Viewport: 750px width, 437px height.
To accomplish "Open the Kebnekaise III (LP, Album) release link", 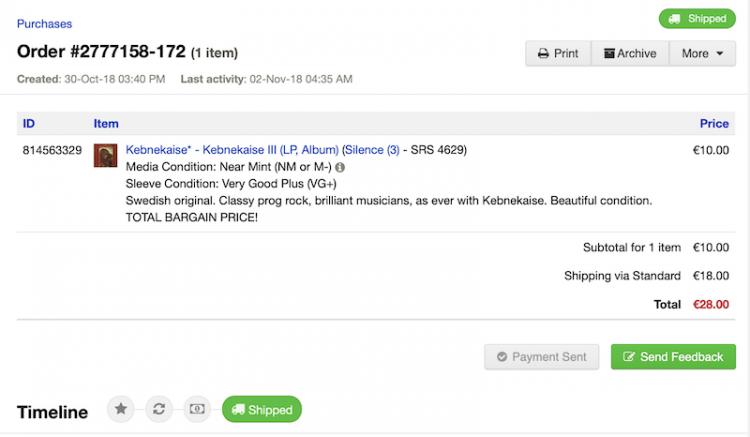I will click(x=270, y=150).
